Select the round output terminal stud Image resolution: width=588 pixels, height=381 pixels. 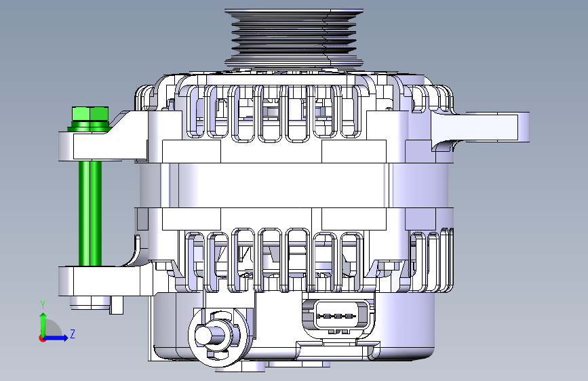point(210,334)
